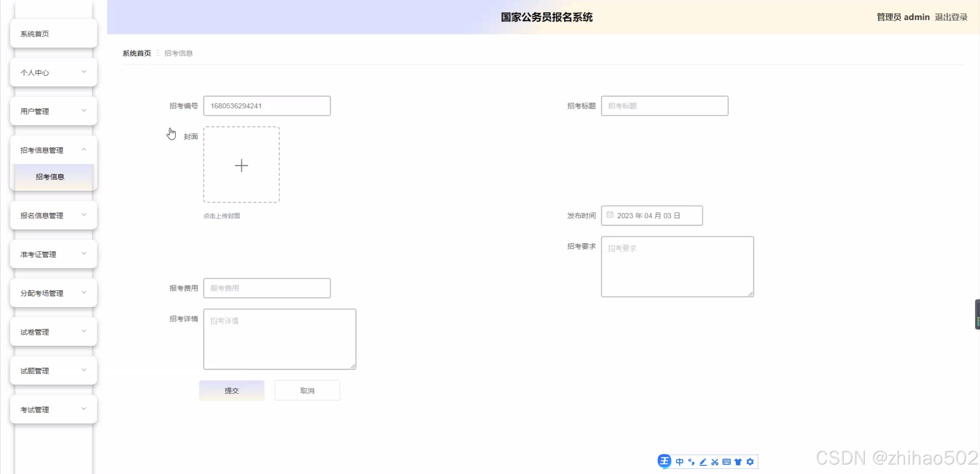Toggle IME Chinese/English mode 中
The height and width of the screenshot is (474, 980).
pyautogui.click(x=679, y=462)
